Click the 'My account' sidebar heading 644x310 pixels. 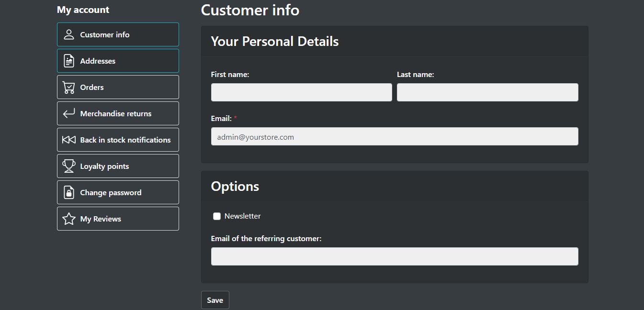83,10
